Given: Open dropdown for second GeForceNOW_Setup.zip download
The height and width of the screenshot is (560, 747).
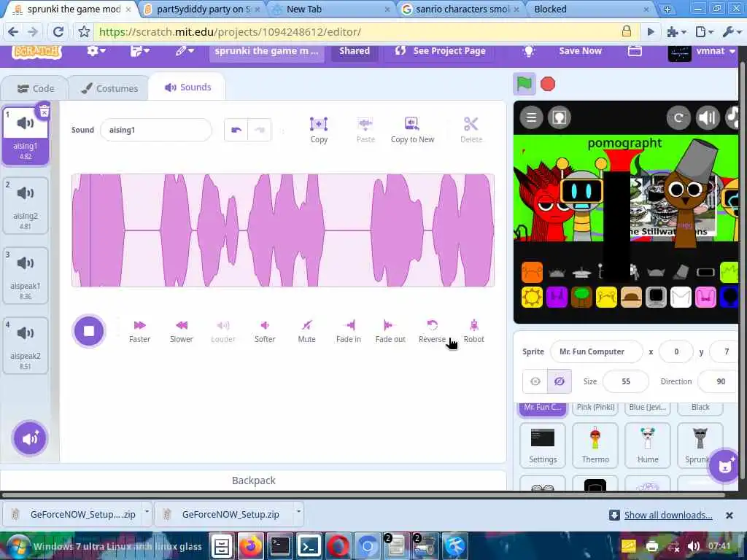Looking at the screenshot, I should pos(298,511).
